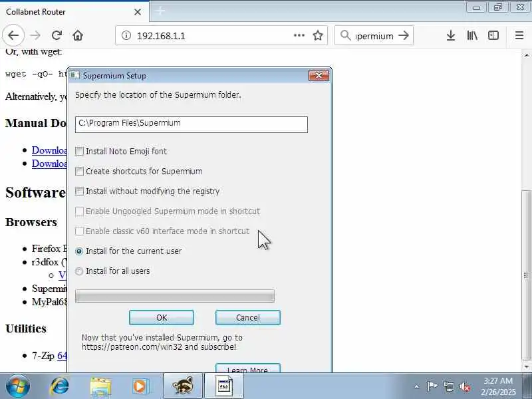Image resolution: width=532 pixels, height=399 pixels.
Task: Toggle the Firefox sidebar view
Action: coord(493,35)
